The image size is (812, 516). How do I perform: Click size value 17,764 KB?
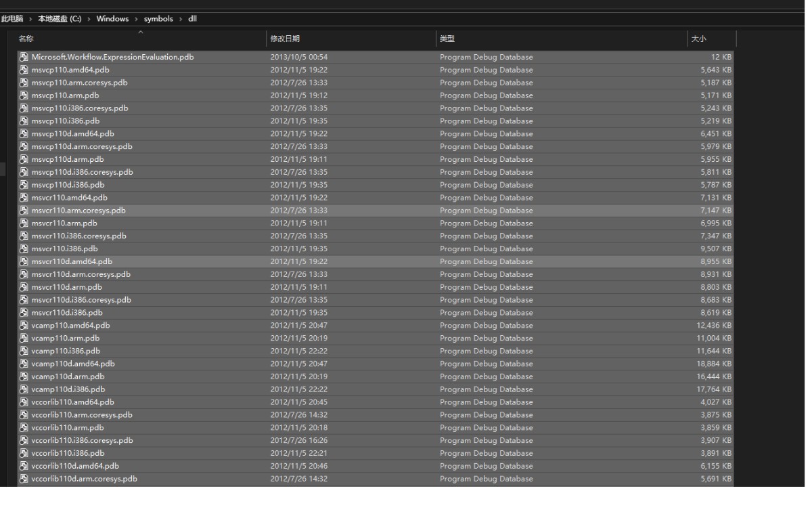[x=714, y=390]
